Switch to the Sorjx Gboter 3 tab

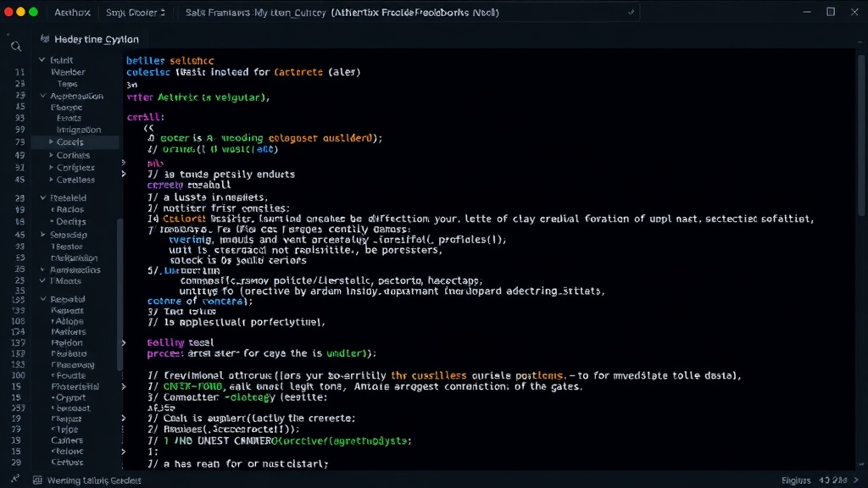(136, 12)
